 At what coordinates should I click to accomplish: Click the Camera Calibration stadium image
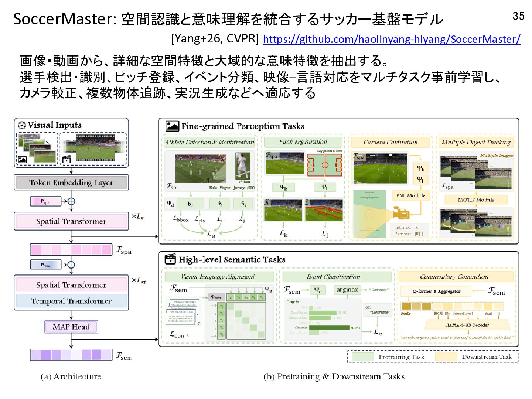coord(380,168)
